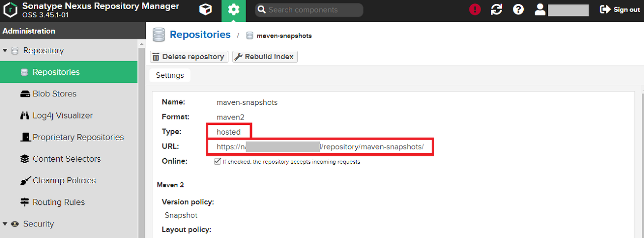Image resolution: width=644 pixels, height=238 pixels.
Task: Click the Delete repository button
Action: [189, 57]
